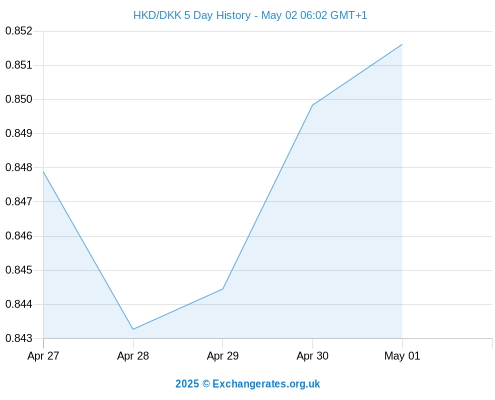
Task: Open the Exchangerates.org.uk footer link
Action: pos(266,384)
